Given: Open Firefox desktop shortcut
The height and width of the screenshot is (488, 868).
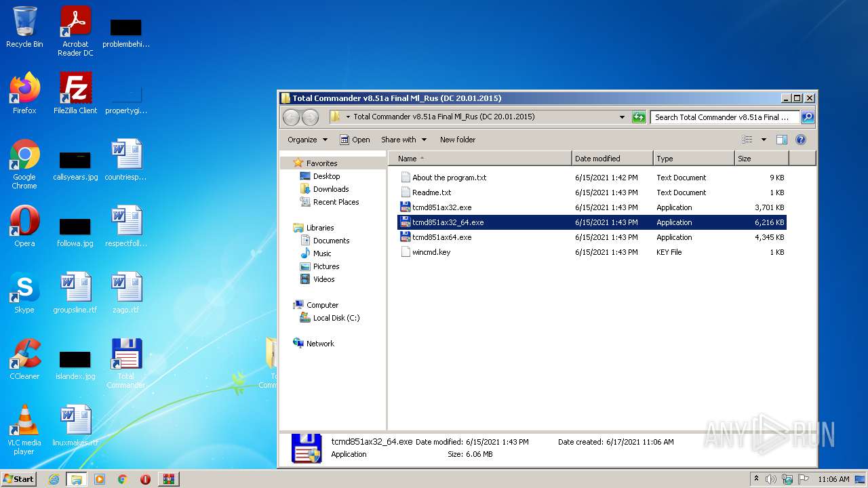Looking at the screenshot, I should 24,94.
